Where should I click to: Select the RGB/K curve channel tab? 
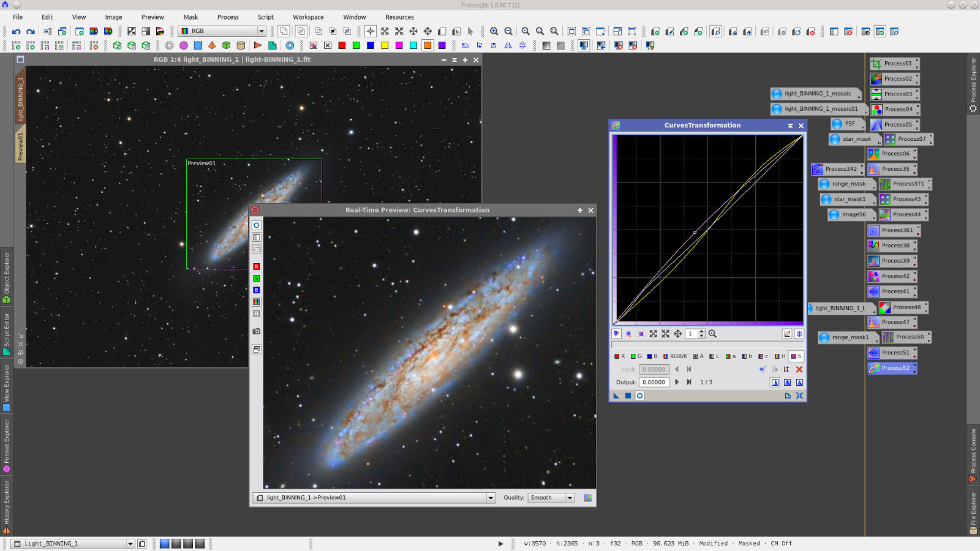click(x=675, y=356)
